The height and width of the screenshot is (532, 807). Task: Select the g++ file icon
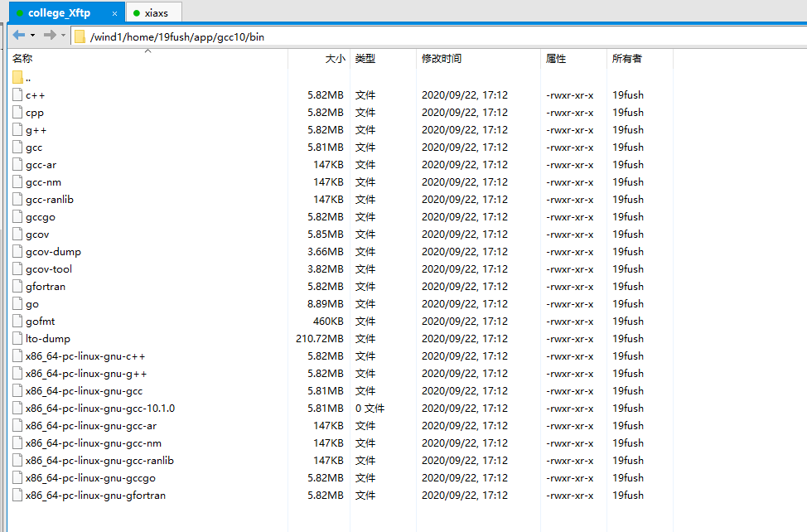coord(17,129)
